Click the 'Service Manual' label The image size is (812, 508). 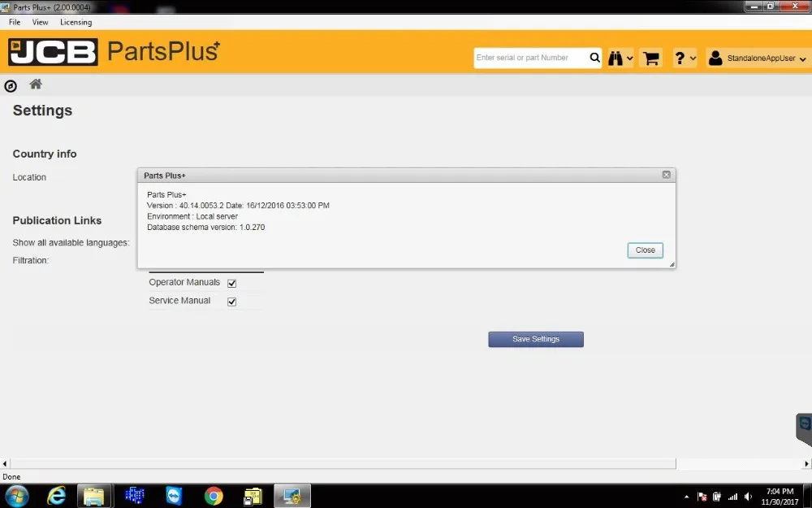pos(179,300)
